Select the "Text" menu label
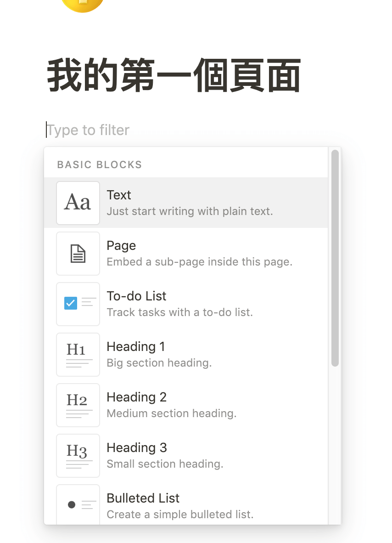The image size is (392, 543). pyautogui.click(x=119, y=195)
